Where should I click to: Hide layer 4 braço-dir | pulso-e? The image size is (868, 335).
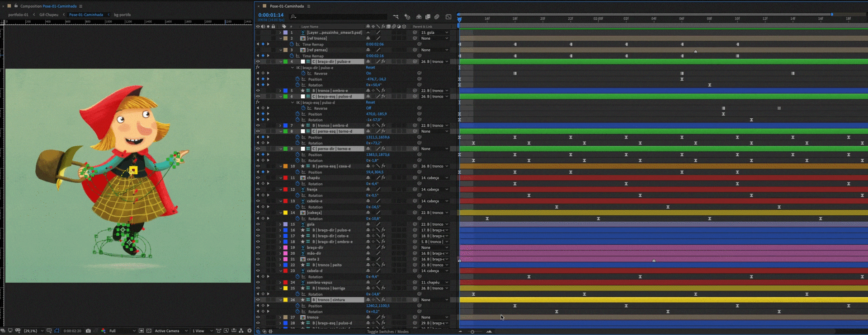258,61
